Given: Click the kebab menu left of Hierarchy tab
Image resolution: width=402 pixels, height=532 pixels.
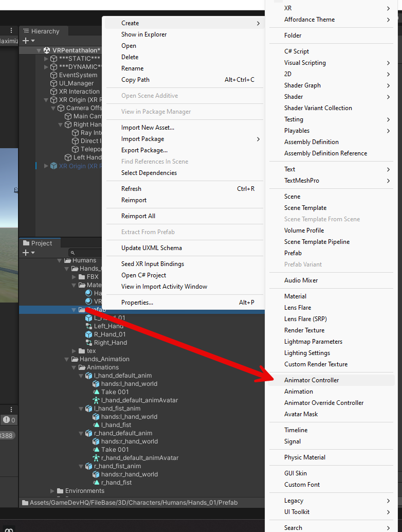Looking at the screenshot, I should [x=11, y=30].
